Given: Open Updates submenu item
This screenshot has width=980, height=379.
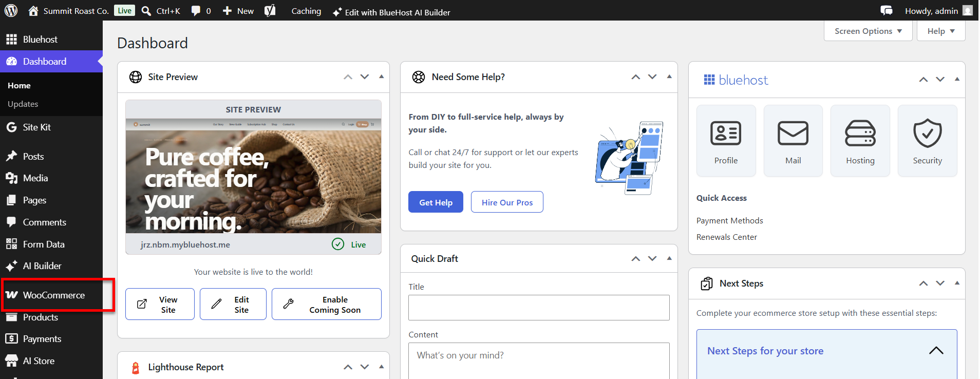Looking at the screenshot, I should tap(23, 104).
